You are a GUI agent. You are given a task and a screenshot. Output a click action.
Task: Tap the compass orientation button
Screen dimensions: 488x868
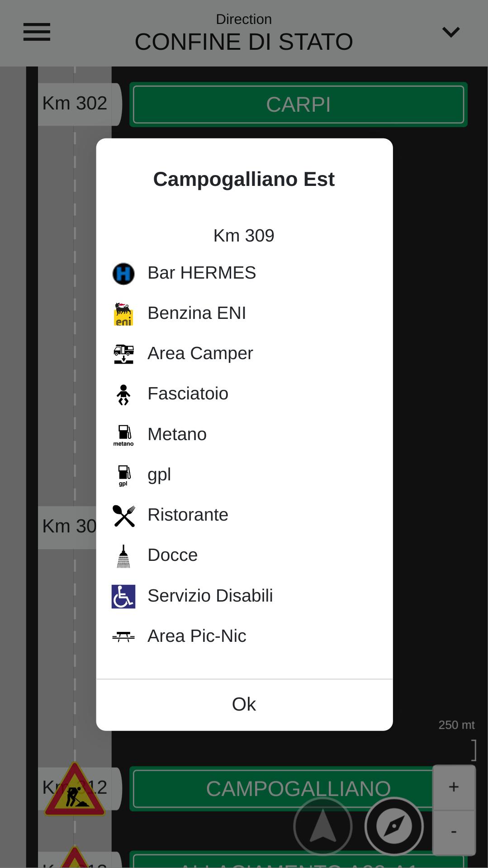coord(394,826)
